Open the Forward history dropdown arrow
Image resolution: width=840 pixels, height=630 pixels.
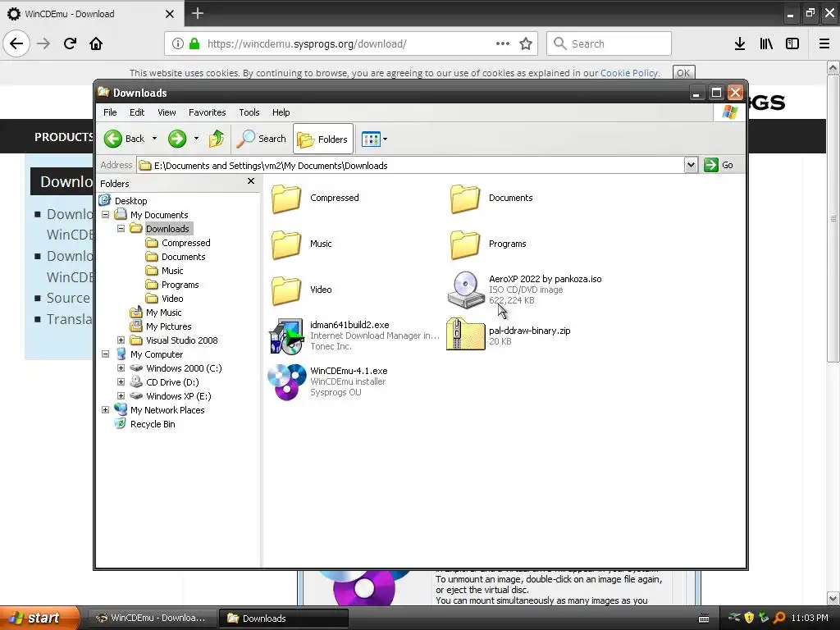coord(197,139)
